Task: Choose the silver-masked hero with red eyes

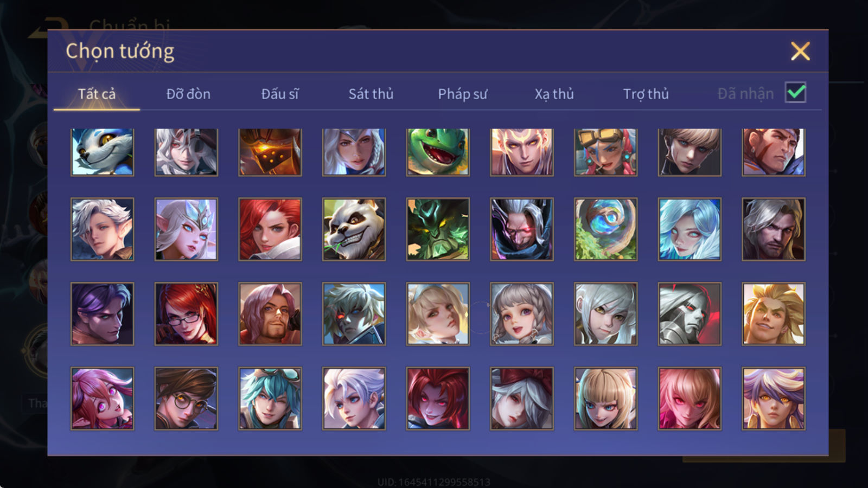Action: [690, 314]
